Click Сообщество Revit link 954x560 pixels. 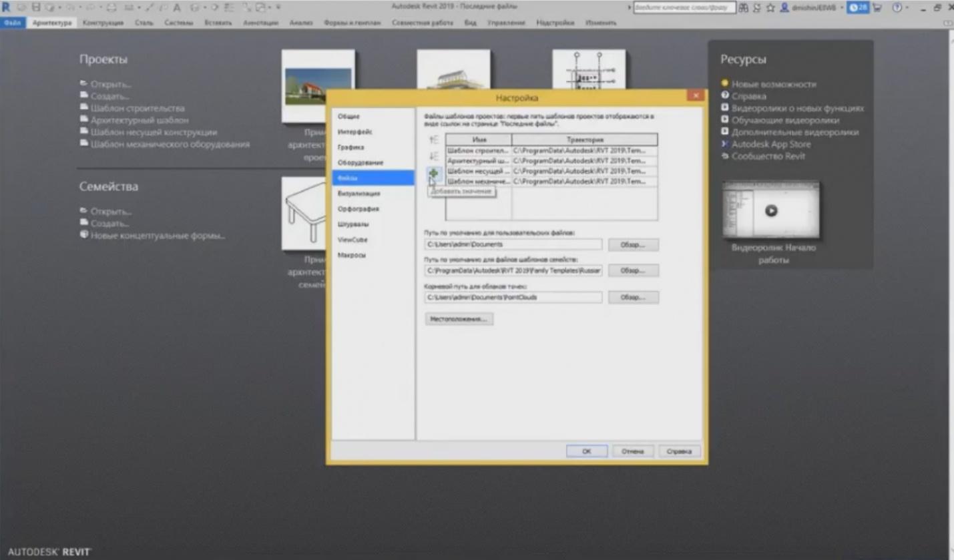click(x=768, y=156)
